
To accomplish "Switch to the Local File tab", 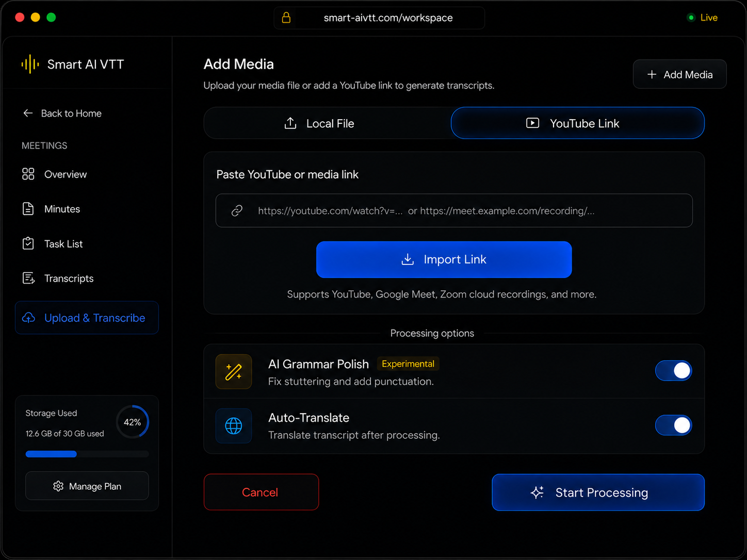I will tap(328, 123).
